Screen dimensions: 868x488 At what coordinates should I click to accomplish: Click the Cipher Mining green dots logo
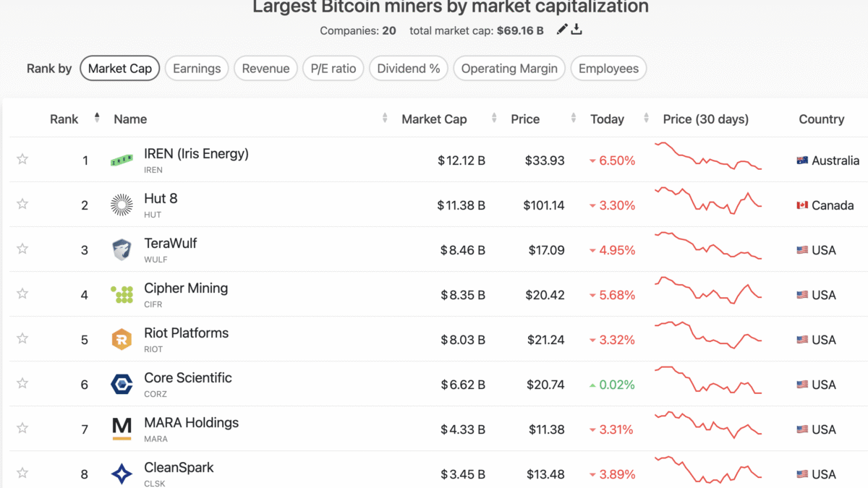click(122, 295)
